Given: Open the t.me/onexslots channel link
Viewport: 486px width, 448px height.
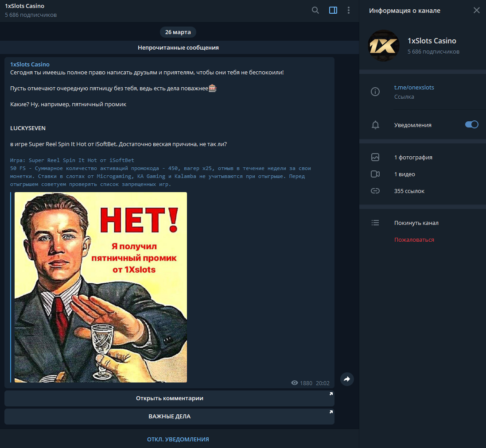Looking at the screenshot, I should [414, 87].
